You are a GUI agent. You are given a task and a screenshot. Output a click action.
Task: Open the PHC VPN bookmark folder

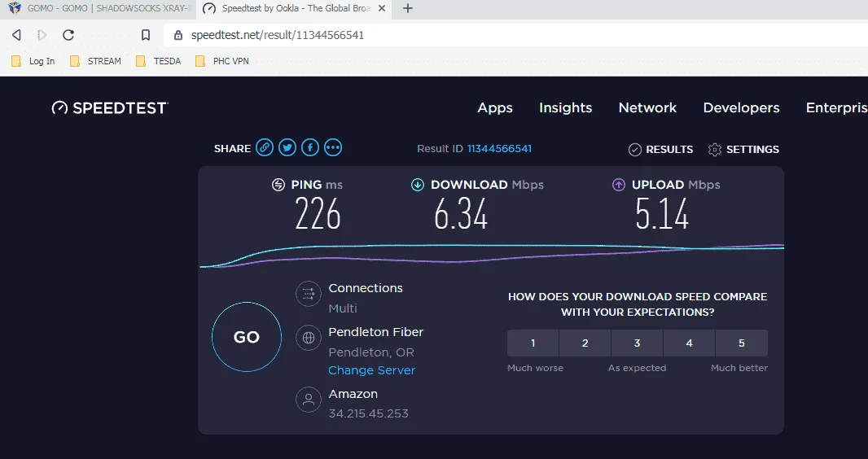click(x=222, y=61)
